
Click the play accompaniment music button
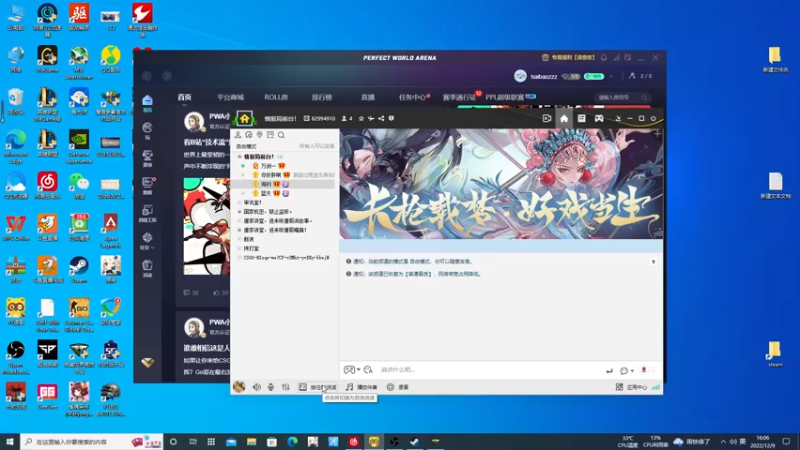pyautogui.click(x=362, y=387)
